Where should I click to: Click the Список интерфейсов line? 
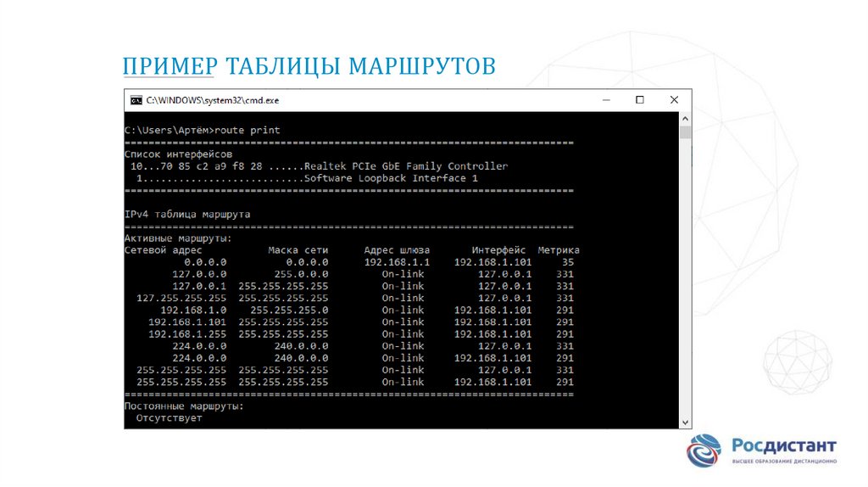click(x=178, y=154)
